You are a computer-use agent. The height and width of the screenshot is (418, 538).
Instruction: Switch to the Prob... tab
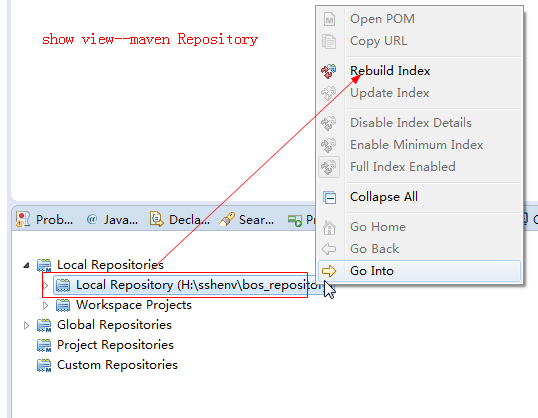point(45,220)
